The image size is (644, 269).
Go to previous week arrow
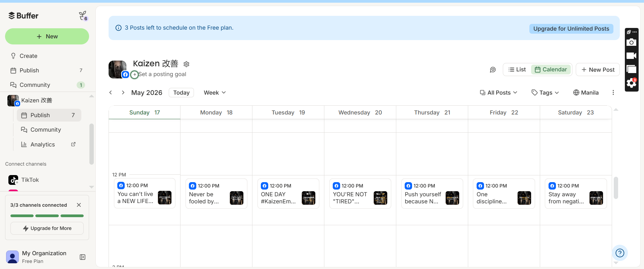111,93
